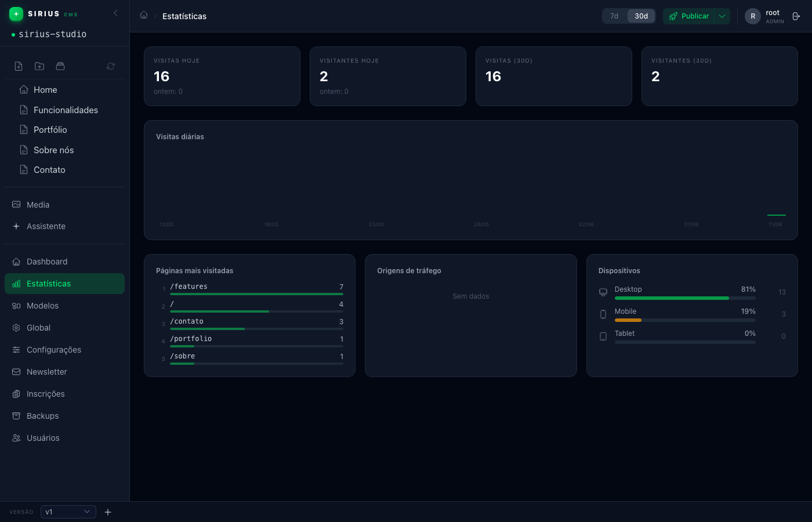This screenshot has height=522, width=812.
Task: Click the Desktop progress bar
Action: pos(685,298)
